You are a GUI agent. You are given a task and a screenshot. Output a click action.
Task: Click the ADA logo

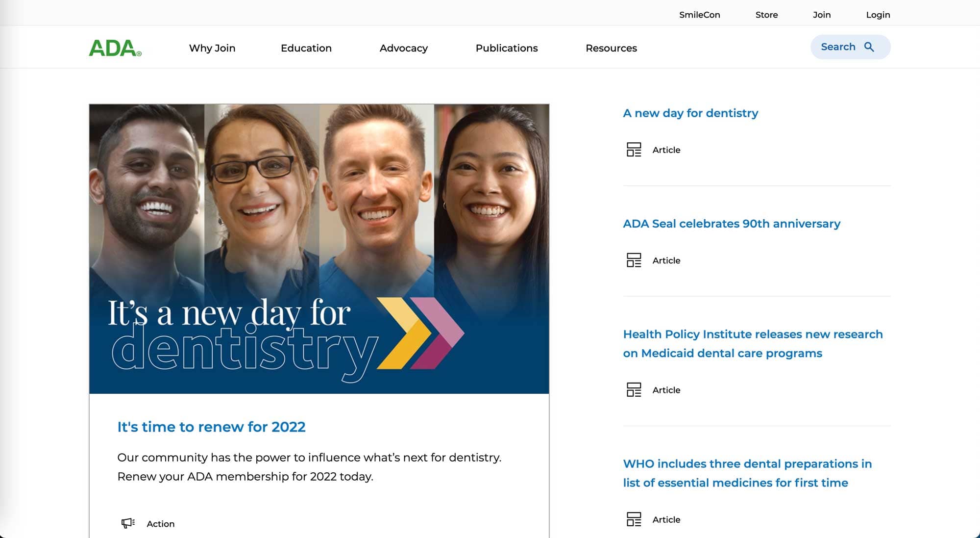114,47
